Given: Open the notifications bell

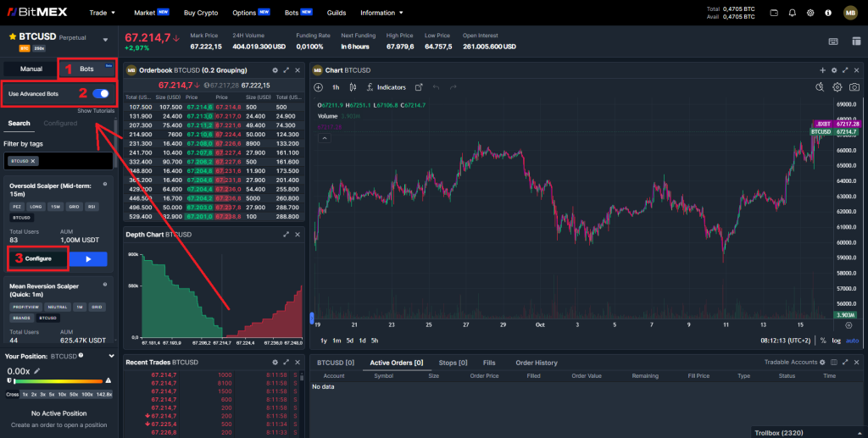Looking at the screenshot, I should click(x=793, y=13).
